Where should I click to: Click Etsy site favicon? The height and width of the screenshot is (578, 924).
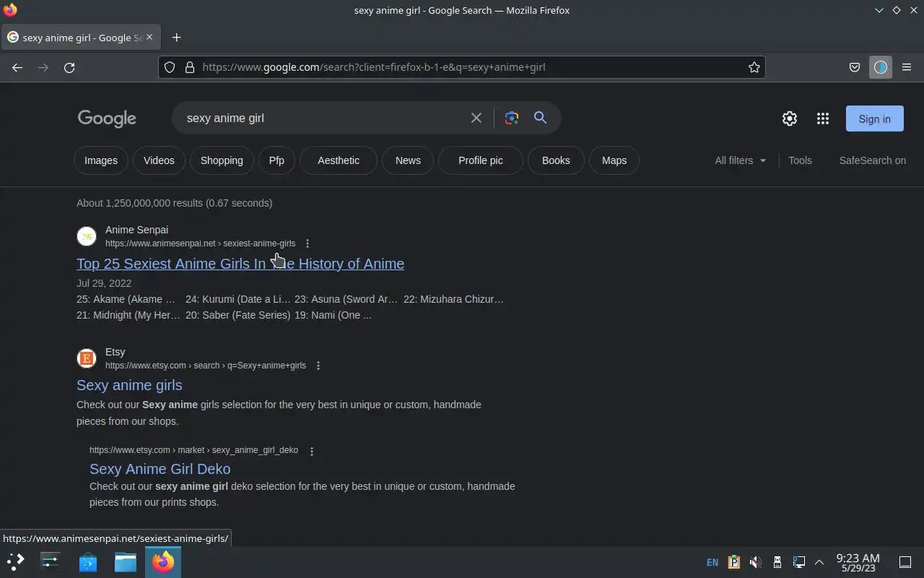click(x=87, y=358)
